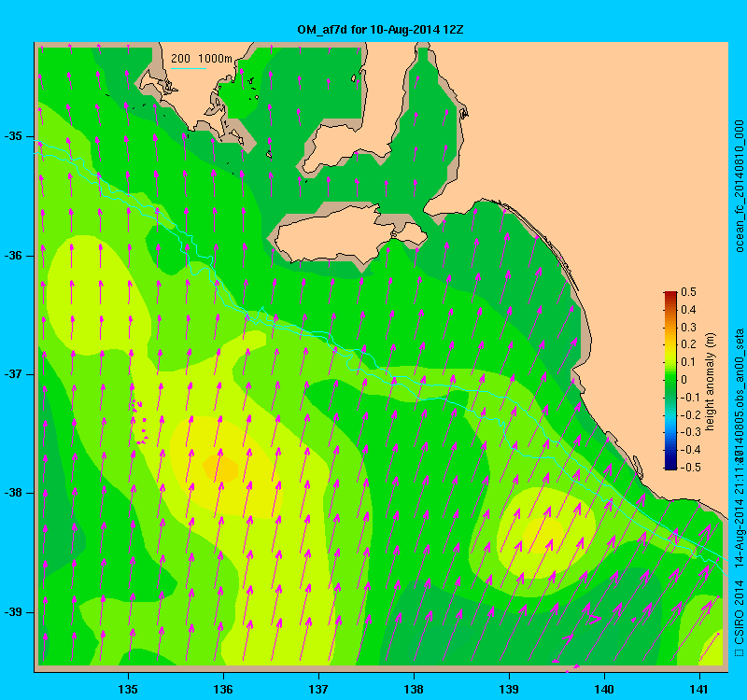
Task: Click the positive 0.1 colorbar label
Action: click(688, 362)
